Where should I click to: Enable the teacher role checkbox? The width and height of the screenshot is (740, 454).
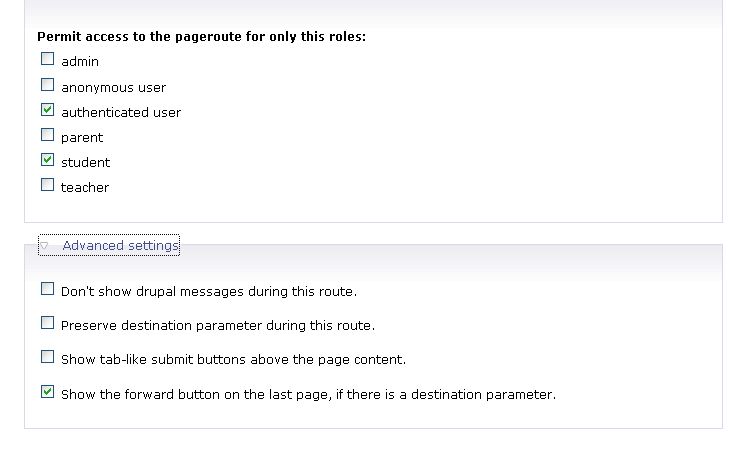47,185
